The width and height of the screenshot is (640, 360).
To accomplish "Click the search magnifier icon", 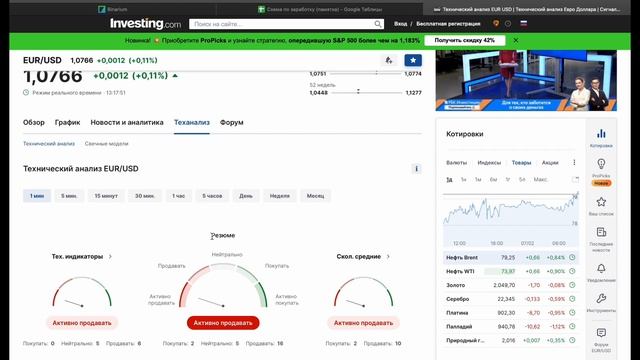I will click(378, 24).
